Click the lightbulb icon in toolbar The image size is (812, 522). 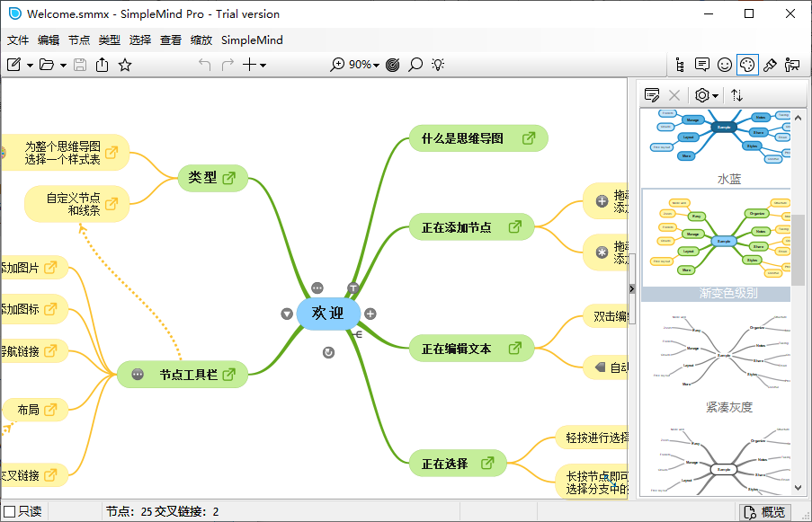point(438,65)
